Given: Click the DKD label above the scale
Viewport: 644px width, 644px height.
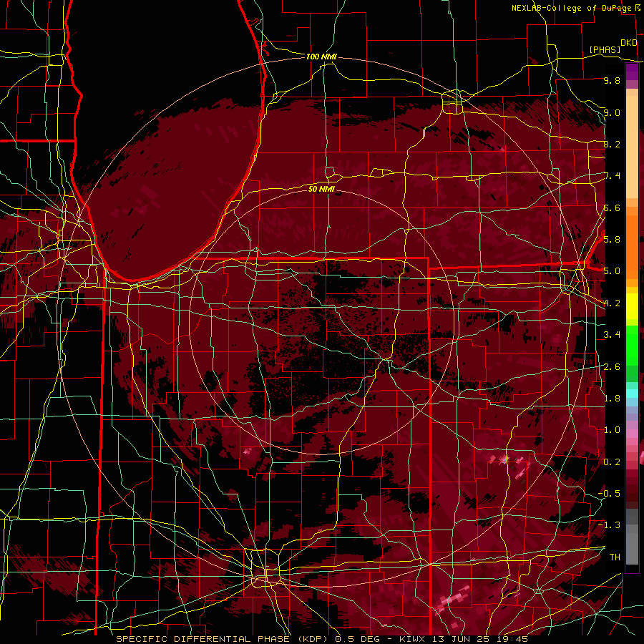Looking at the screenshot, I should [x=629, y=43].
